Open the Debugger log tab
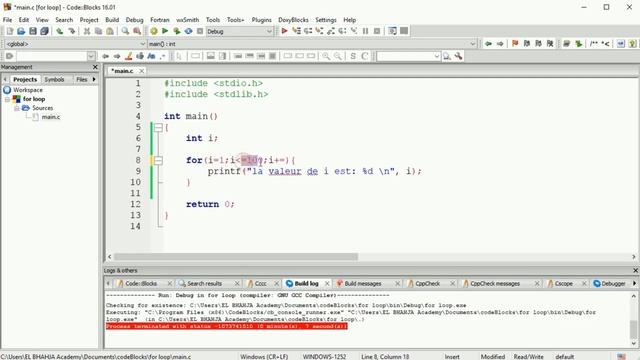Image resolution: width=640 pixels, height=360 pixels. (x=612, y=283)
